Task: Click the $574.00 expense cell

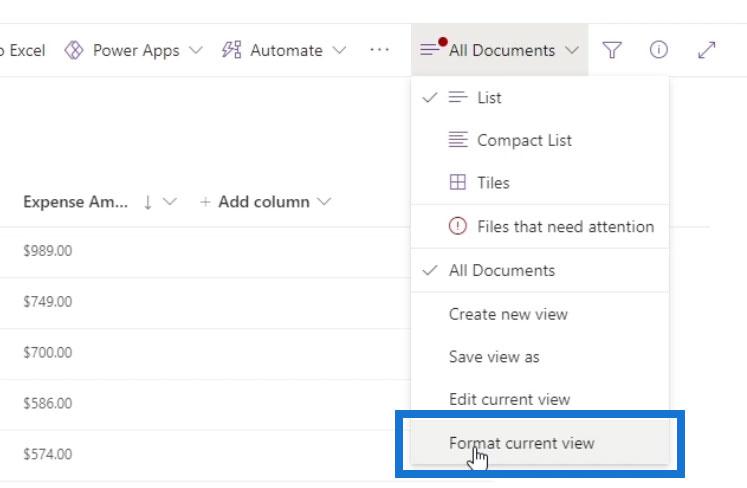Action: point(48,454)
